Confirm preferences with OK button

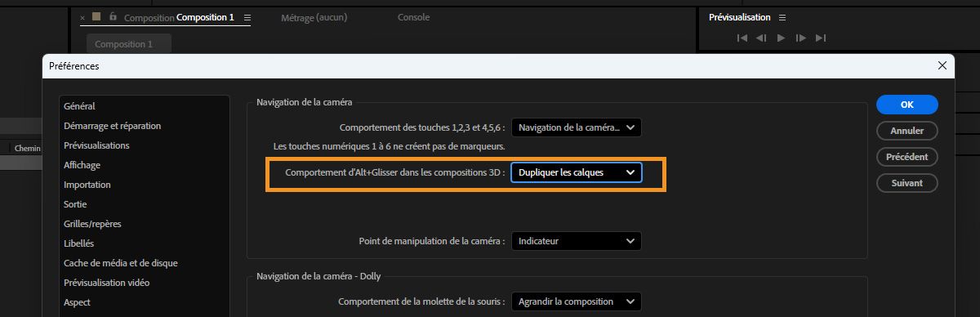point(907,105)
